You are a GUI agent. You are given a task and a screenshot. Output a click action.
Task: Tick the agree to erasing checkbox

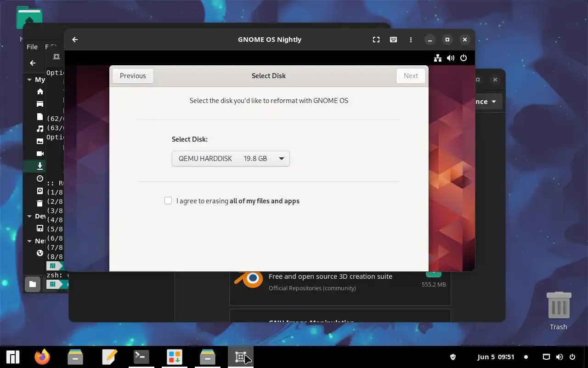point(168,201)
